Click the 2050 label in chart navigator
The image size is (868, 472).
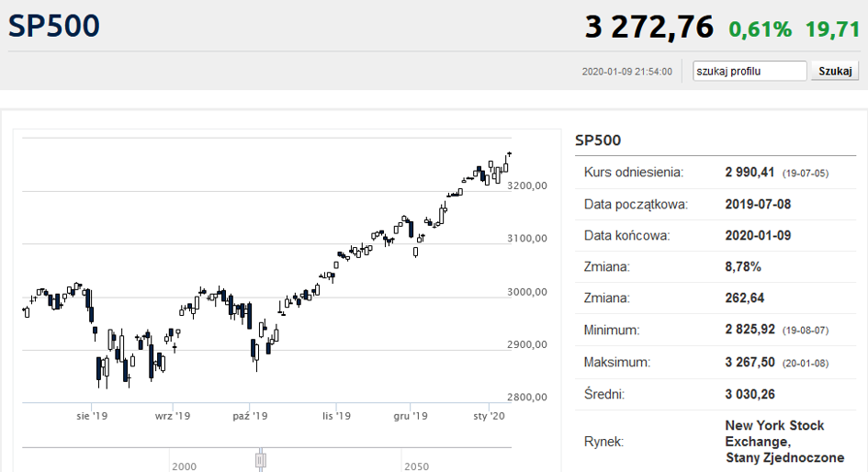(x=416, y=466)
